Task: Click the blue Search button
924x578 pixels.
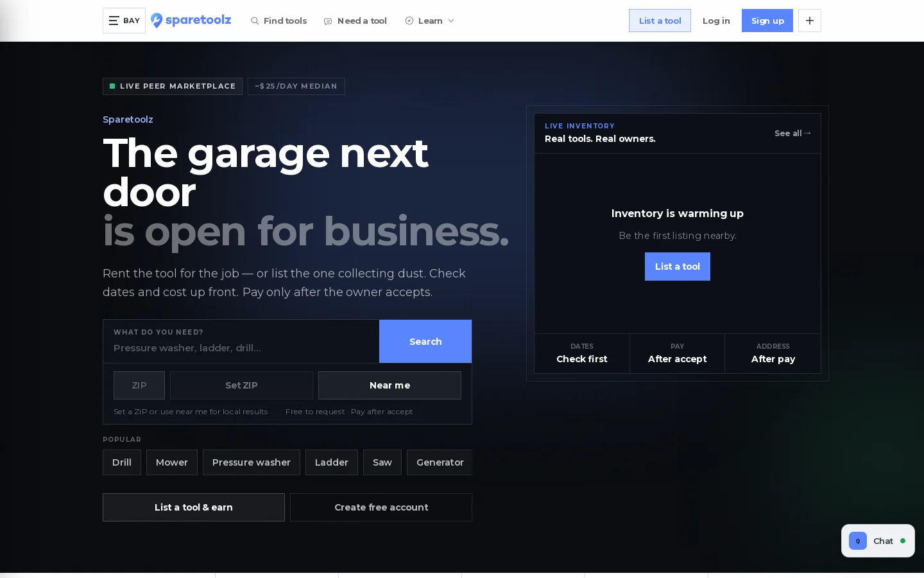Action: (425, 342)
